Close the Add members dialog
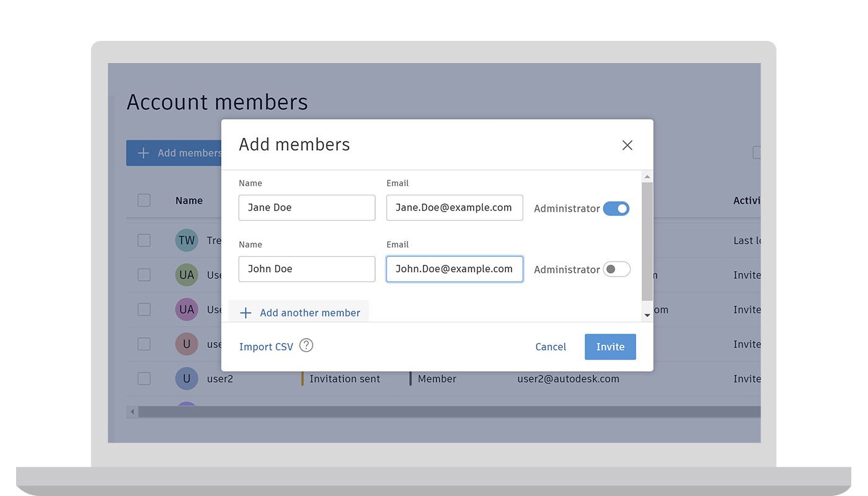 (x=627, y=145)
